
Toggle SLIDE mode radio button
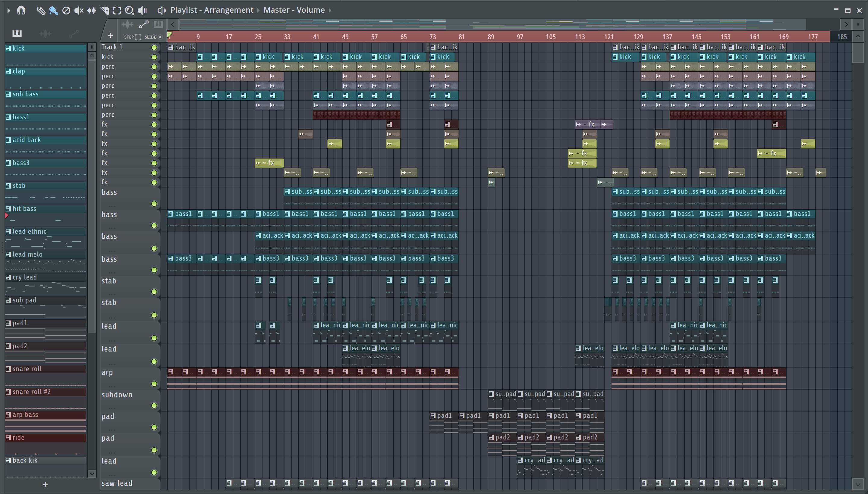pos(161,37)
